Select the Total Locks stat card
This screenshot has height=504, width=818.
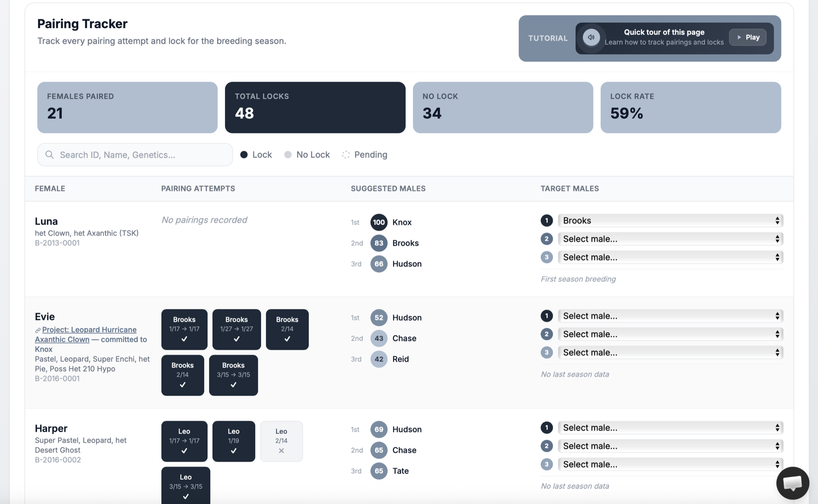point(315,108)
